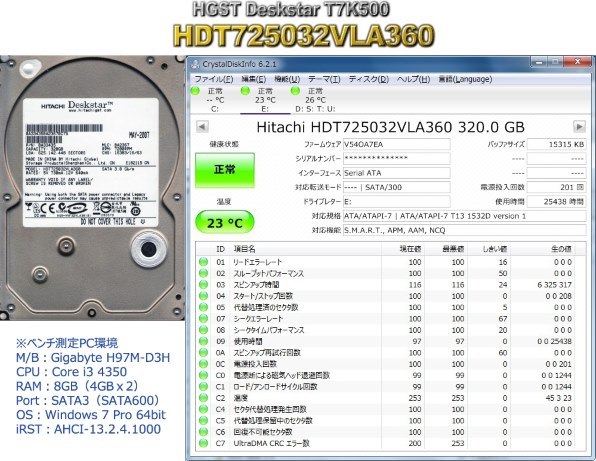Click raw value 45 3 23 of temperature row
Viewport: 596px width, 461px height.
coord(558,398)
